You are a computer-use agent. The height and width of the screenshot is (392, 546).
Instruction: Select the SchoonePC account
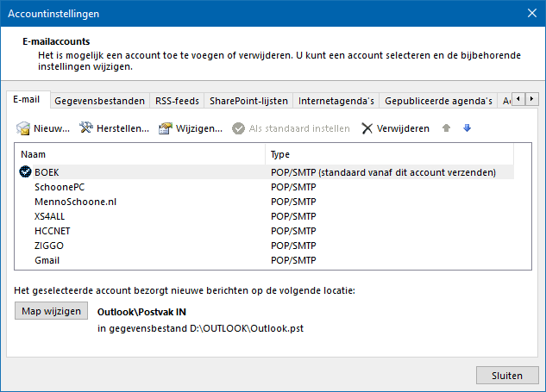[267, 187]
